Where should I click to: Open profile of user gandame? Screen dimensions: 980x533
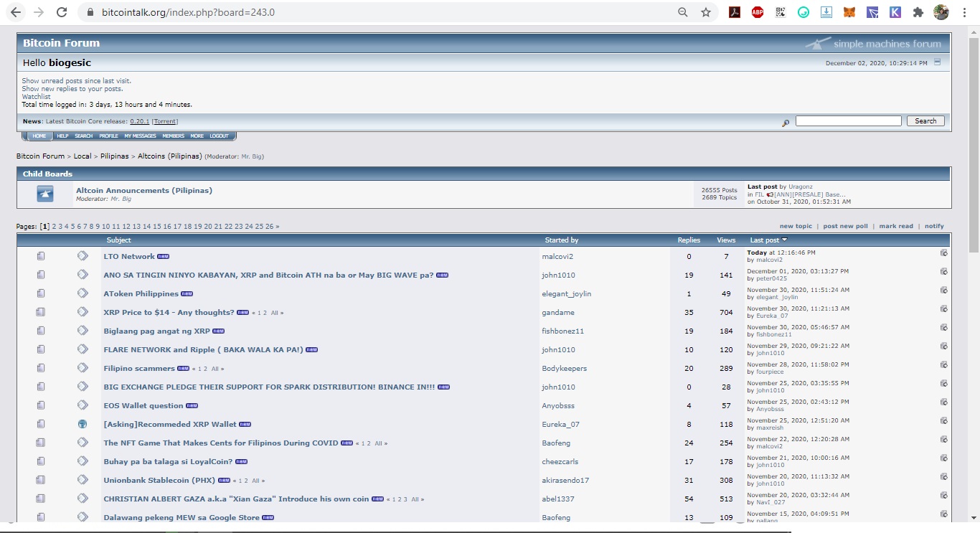coord(558,313)
